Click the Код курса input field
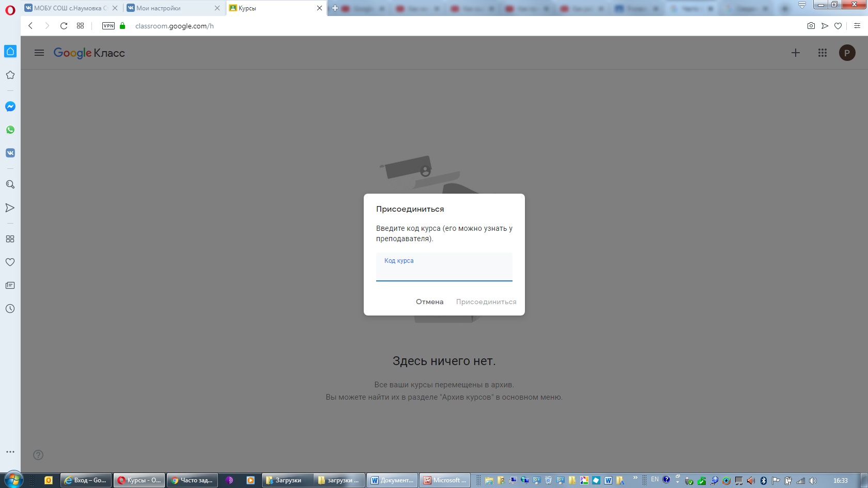Screen dimensions: 868x488 point(444,270)
